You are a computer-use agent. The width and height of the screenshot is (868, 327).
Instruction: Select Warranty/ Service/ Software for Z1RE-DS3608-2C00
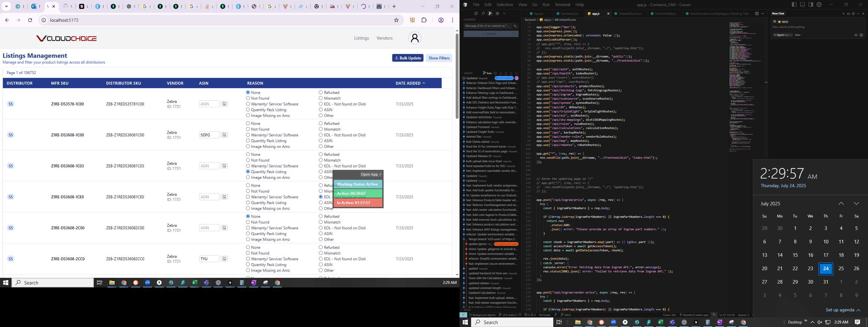[248, 228]
